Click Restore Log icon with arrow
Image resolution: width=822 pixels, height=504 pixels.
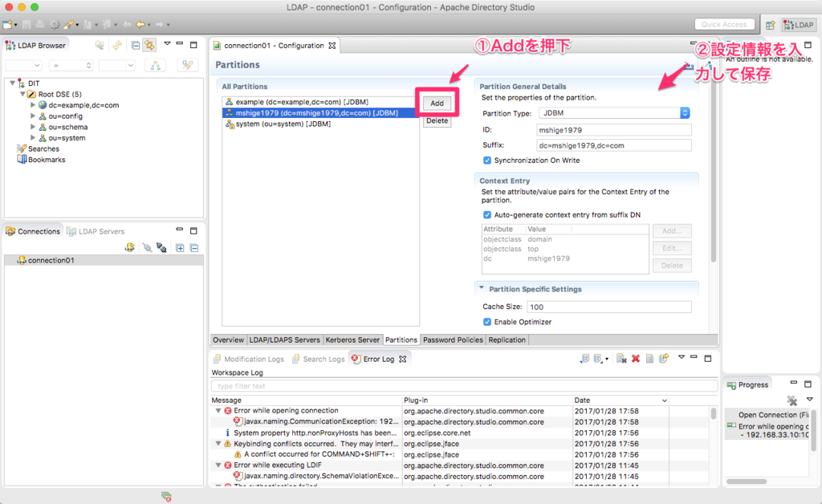pos(664,359)
